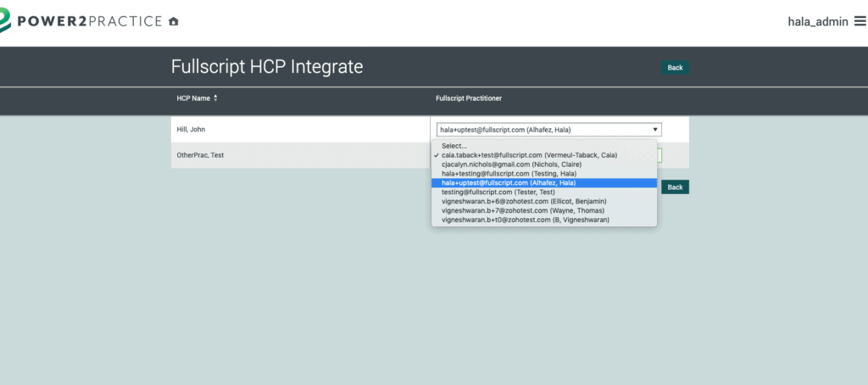Click the home icon next to Power2Practice

173,21
